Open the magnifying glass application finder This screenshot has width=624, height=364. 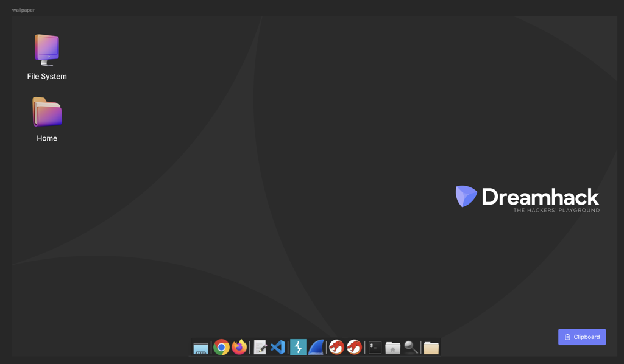coord(411,348)
